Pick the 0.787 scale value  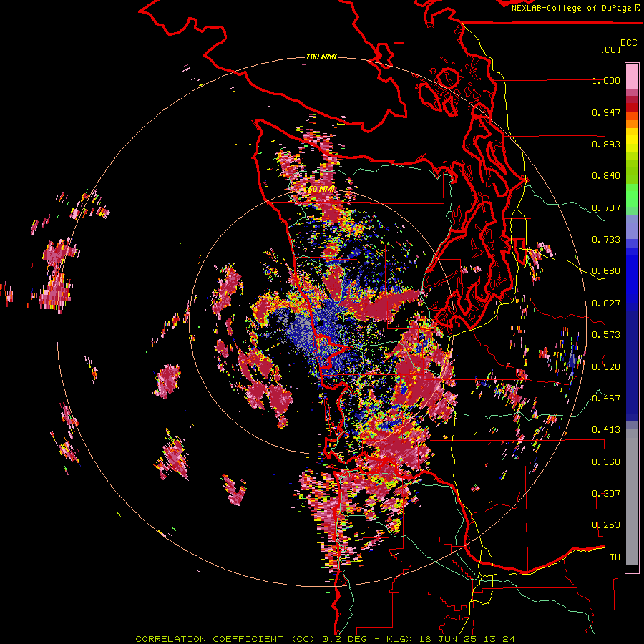[606, 208]
